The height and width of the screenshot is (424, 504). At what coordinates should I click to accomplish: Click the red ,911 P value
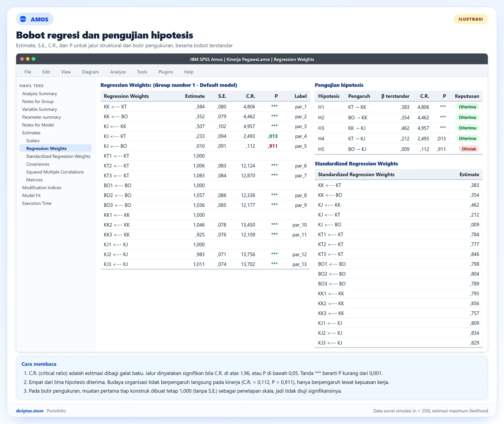[x=273, y=146]
